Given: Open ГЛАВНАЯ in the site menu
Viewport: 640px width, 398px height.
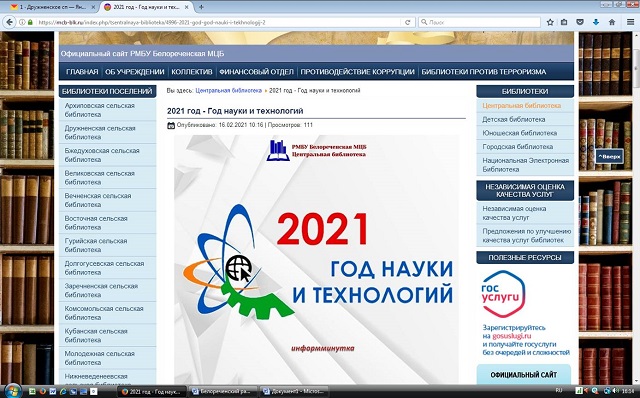Looking at the screenshot, I should point(82,72).
